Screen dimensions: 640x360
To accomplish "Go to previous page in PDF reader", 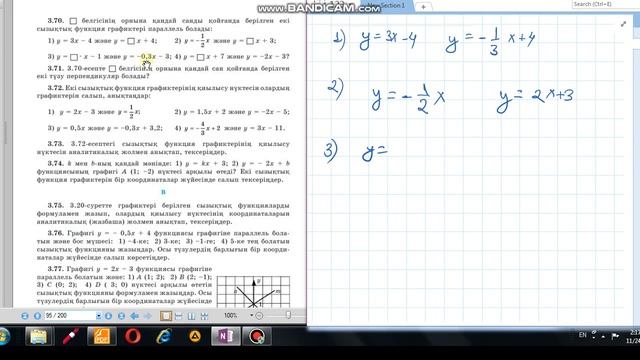I will point(37,316).
